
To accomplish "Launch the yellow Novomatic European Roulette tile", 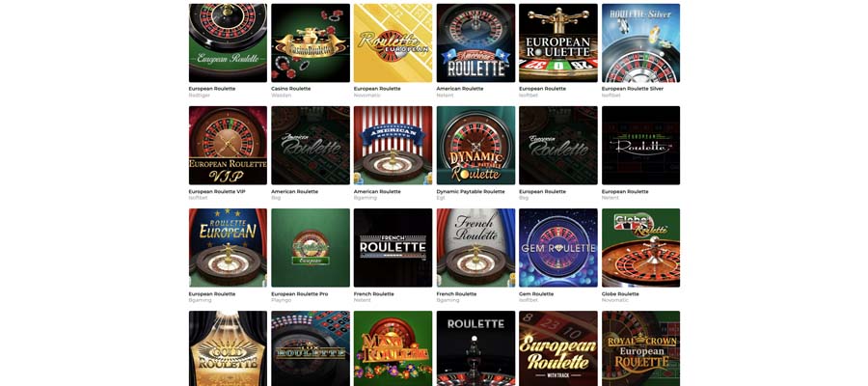I will [393, 42].
